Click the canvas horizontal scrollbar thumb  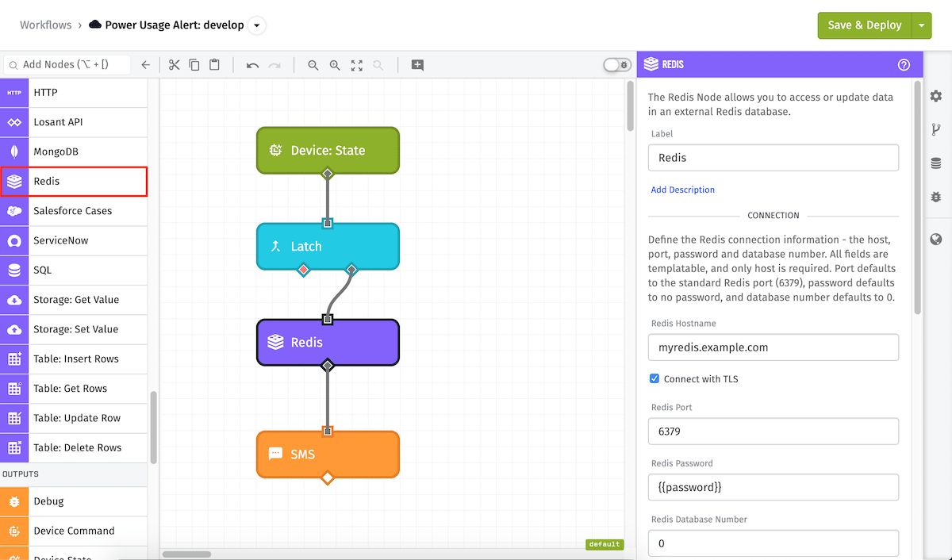[187, 554]
